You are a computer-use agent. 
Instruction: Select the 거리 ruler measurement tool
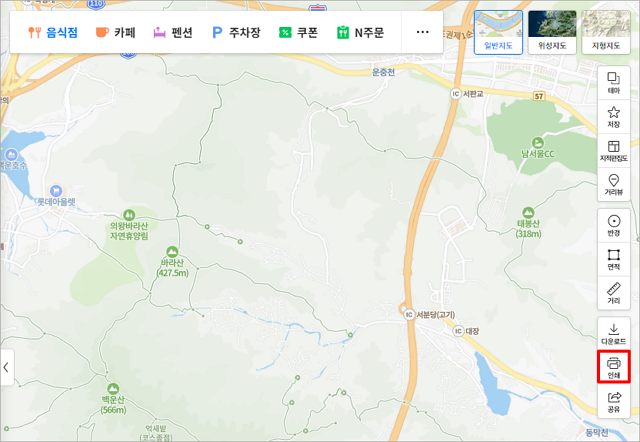pyautogui.click(x=614, y=292)
